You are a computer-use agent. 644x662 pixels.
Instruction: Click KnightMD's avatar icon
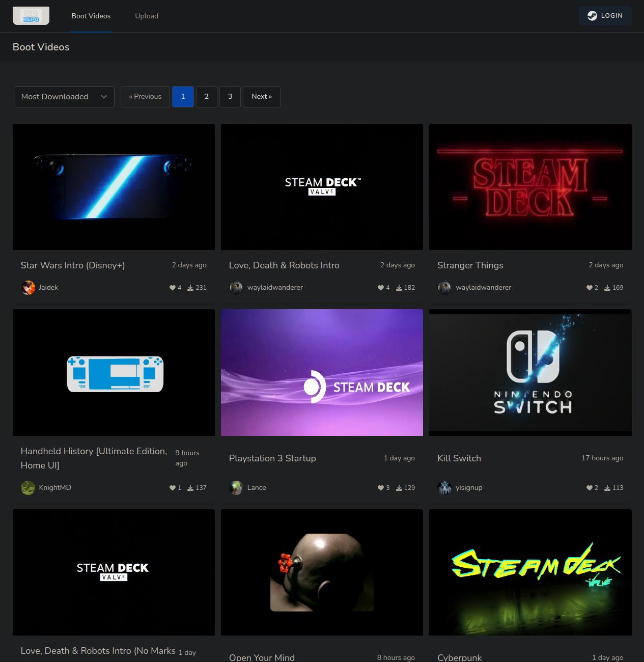point(28,488)
